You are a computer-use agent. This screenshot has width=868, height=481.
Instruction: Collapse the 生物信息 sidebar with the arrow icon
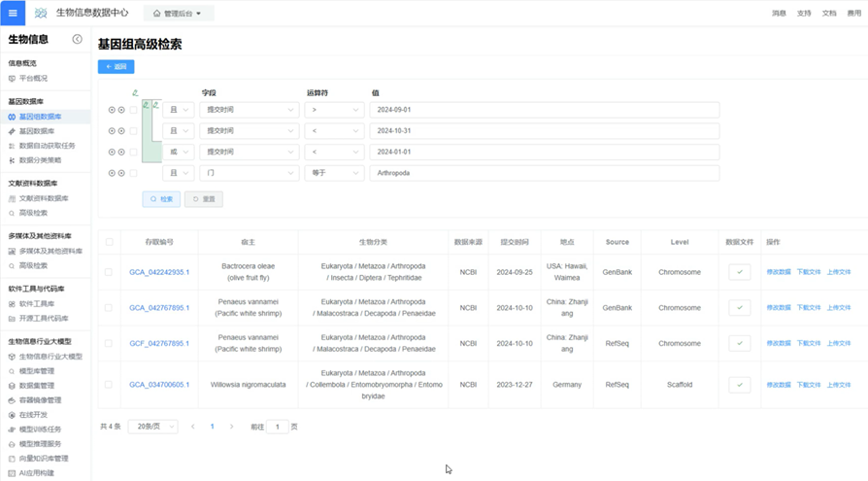coord(77,39)
